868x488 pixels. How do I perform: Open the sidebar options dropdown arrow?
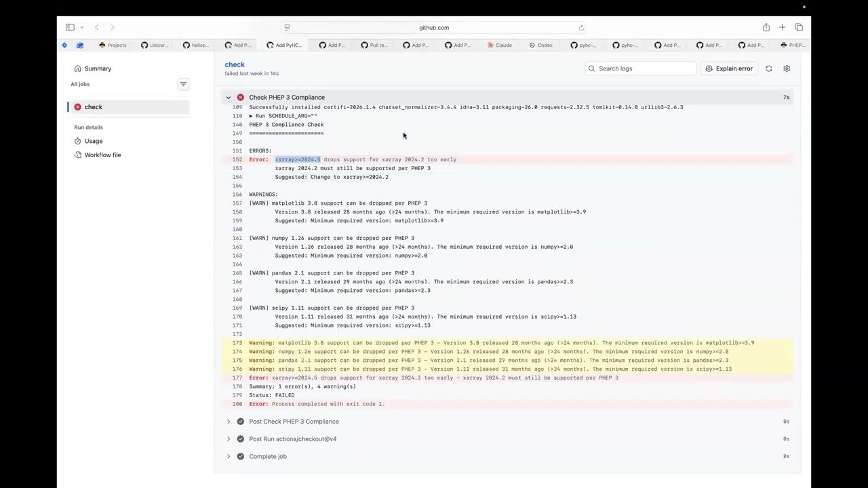(81, 27)
